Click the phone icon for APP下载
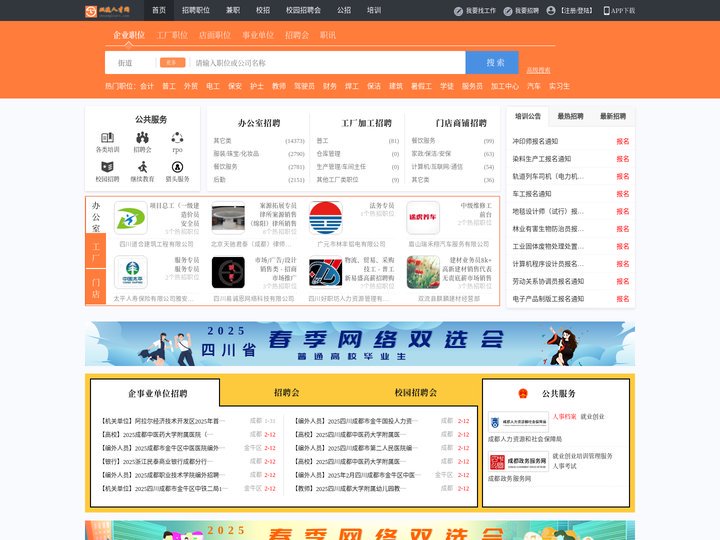Viewport: 720px width, 540px height. 607,11
